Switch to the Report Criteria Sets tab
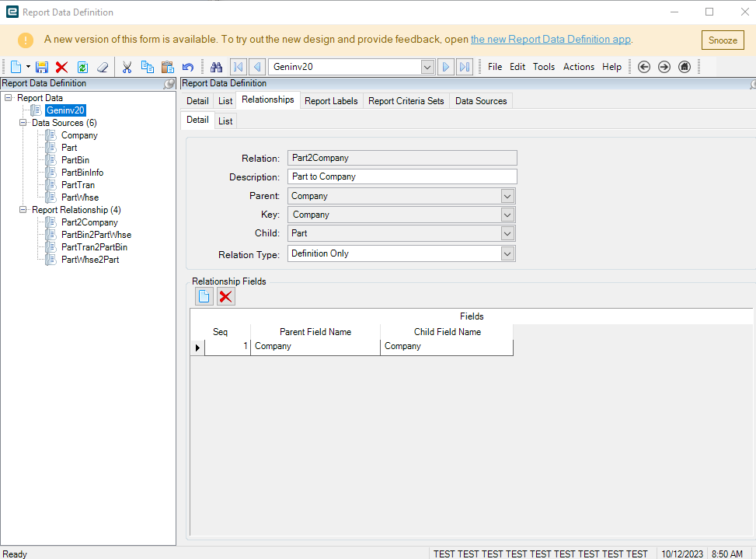This screenshot has height=559, width=756. tap(406, 101)
